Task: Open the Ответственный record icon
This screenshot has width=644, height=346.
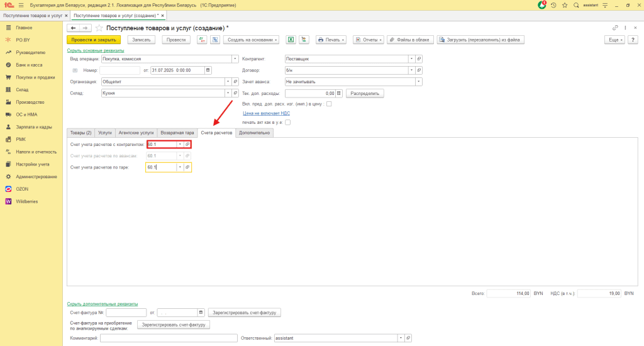Action: (x=408, y=338)
